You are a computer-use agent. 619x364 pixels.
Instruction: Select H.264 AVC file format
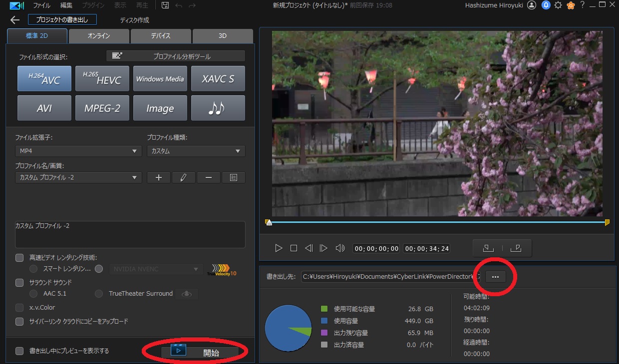click(x=44, y=79)
